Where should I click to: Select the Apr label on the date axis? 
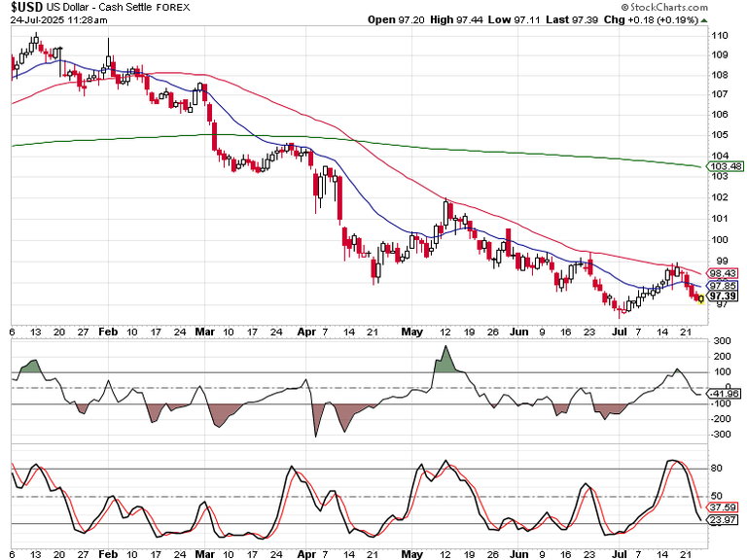[308, 331]
